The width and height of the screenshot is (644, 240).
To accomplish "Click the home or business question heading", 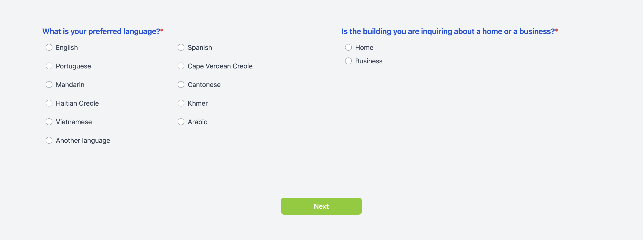I will pyautogui.click(x=448, y=31).
